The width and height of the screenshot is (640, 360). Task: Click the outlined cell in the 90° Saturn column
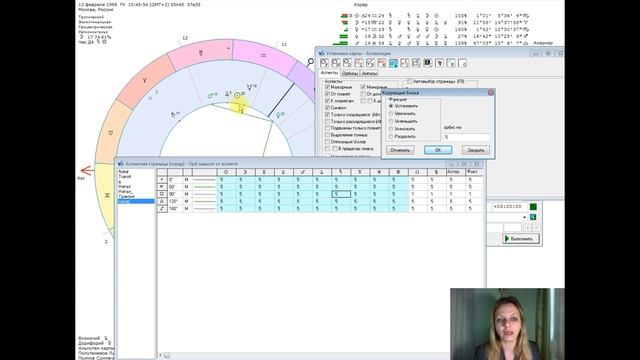pos(341,194)
